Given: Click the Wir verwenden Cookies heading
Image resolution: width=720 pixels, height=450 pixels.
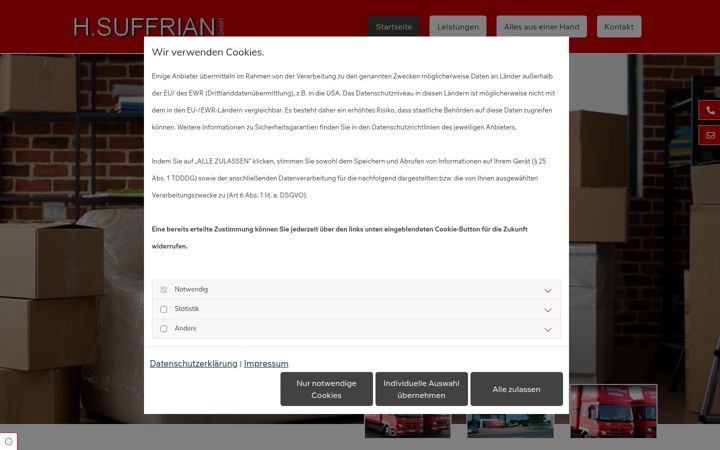Looking at the screenshot, I should [208, 52].
